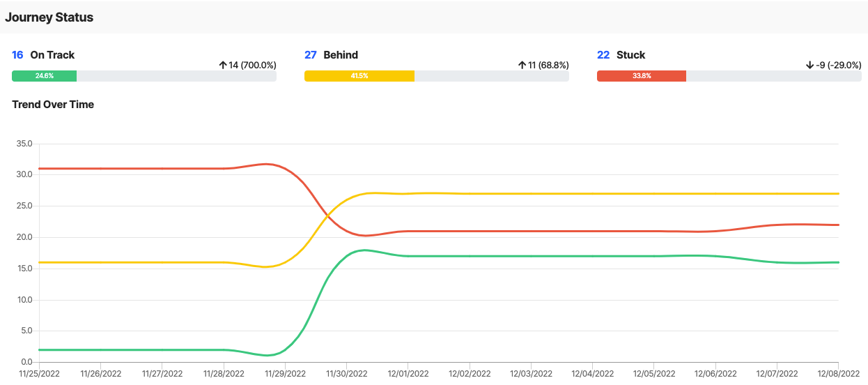Click the down arrow icon beside -9 (-29.0%)
This screenshot has width=868, height=385.
[x=809, y=65]
